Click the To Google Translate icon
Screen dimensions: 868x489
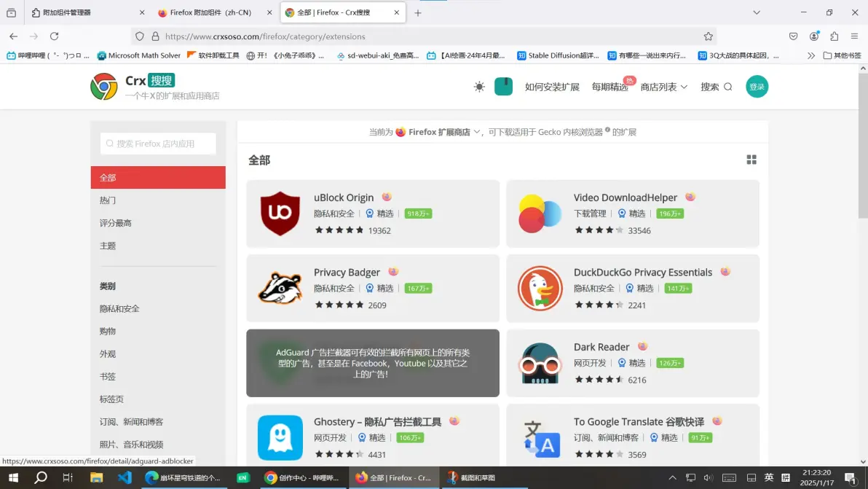point(541,439)
